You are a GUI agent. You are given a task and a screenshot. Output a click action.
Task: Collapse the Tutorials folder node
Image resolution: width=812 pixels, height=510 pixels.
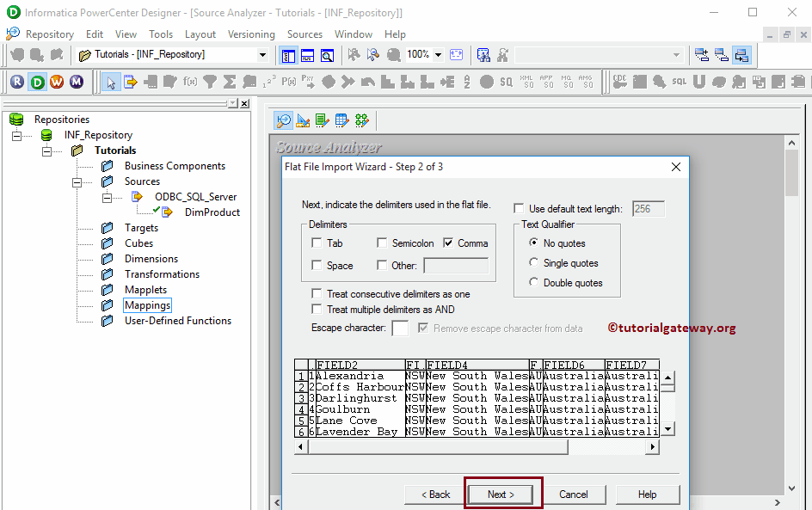(47, 151)
